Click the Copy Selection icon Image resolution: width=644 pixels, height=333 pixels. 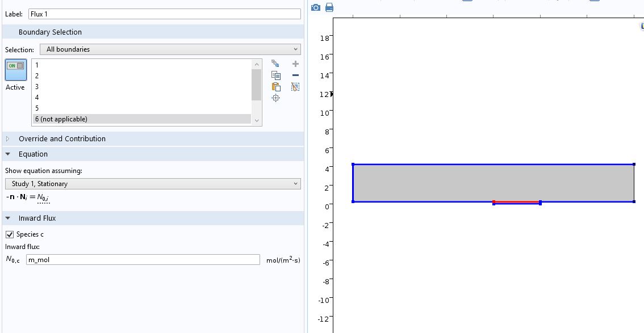click(x=276, y=75)
